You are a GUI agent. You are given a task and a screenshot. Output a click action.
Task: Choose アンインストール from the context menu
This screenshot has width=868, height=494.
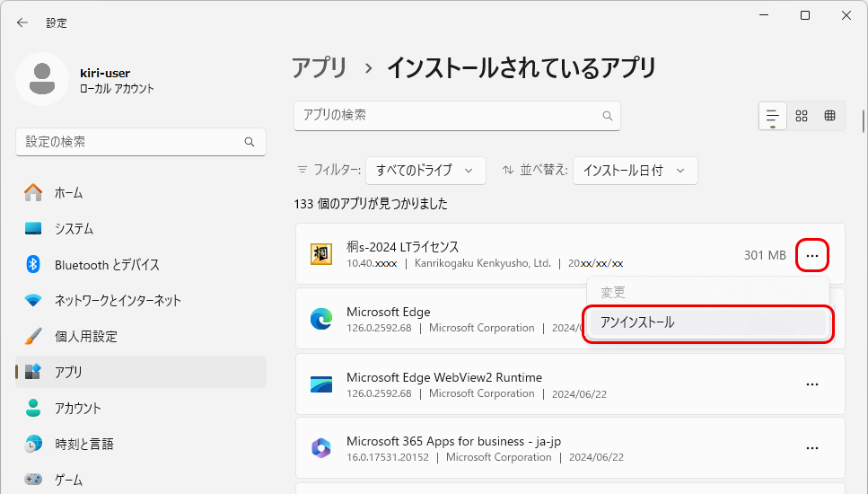(708, 322)
